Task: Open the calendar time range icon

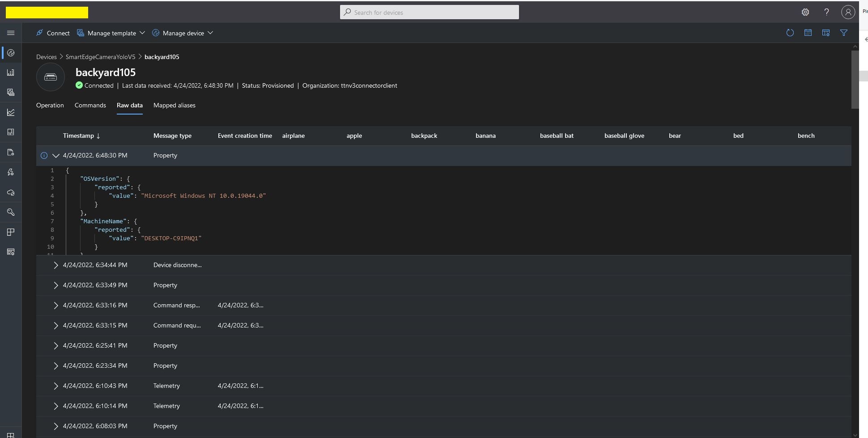Action: tap(808, 33)
